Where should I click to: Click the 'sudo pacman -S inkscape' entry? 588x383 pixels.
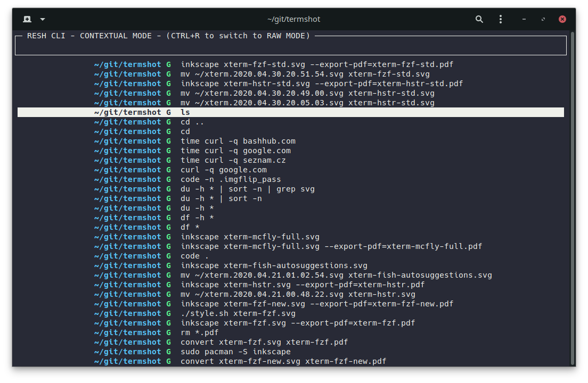tap(235, 352)
